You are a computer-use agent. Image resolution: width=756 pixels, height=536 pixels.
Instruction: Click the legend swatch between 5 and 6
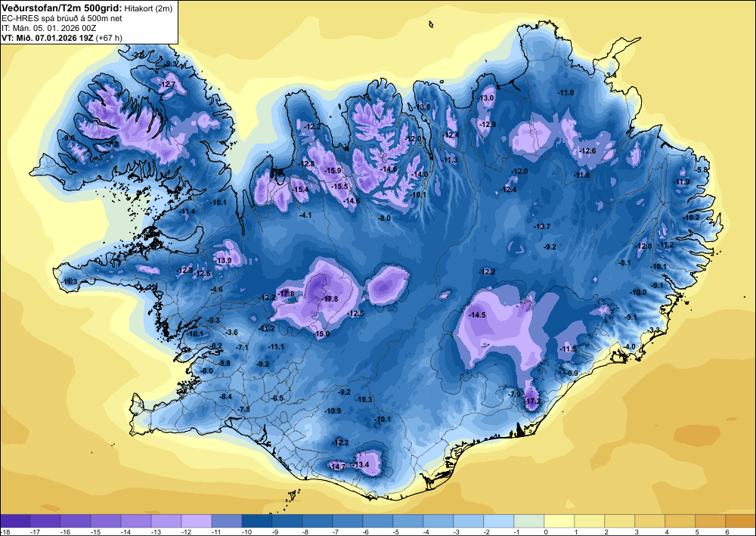click(x=710, y=521)
